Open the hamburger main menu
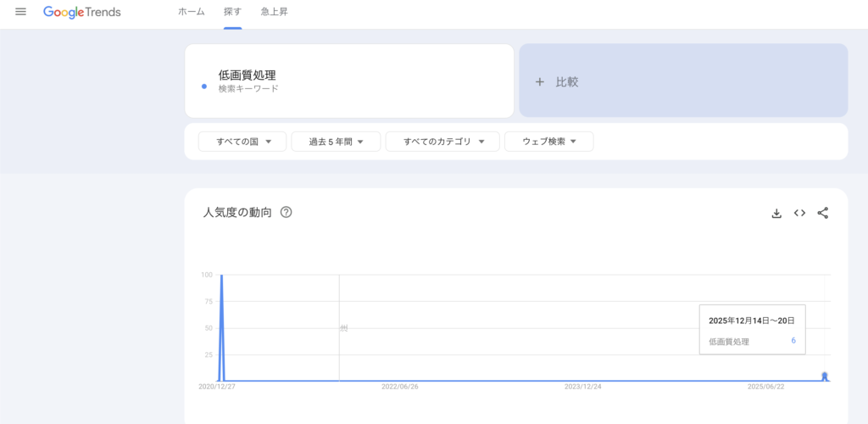The height and width of the screenshot is (424, 868). (21, 12)
